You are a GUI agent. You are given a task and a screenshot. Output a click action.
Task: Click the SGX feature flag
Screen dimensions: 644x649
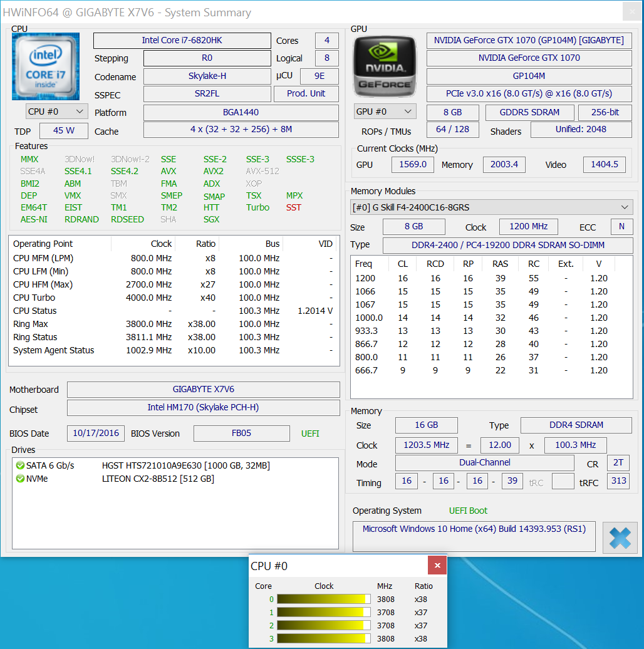211,220
